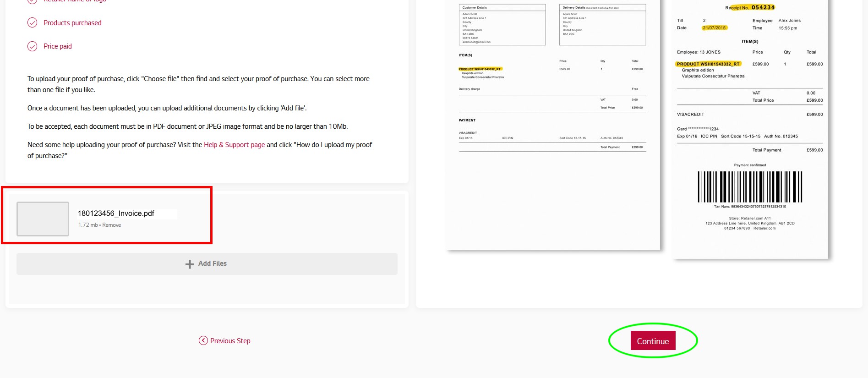Click the 180123456_Invoice.pdf file name
Image resolution: width=868 pixels, height=378 pixels.
click(x=116, y=213)
